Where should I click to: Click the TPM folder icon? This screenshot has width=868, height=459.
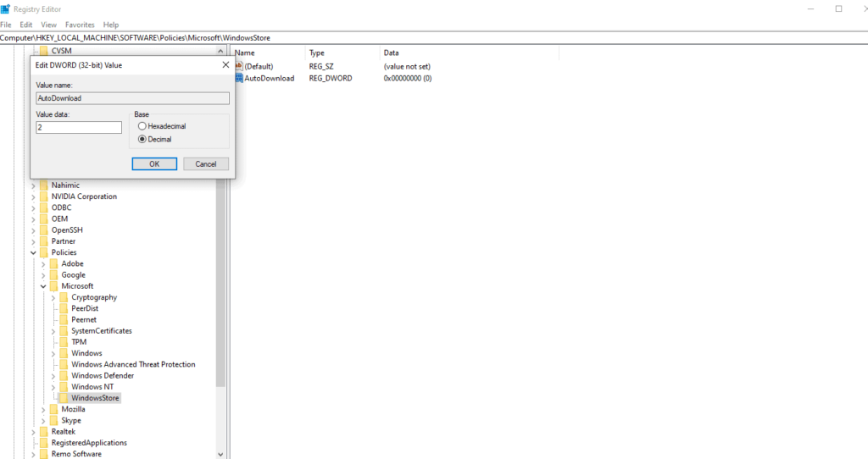click(64, 342)
